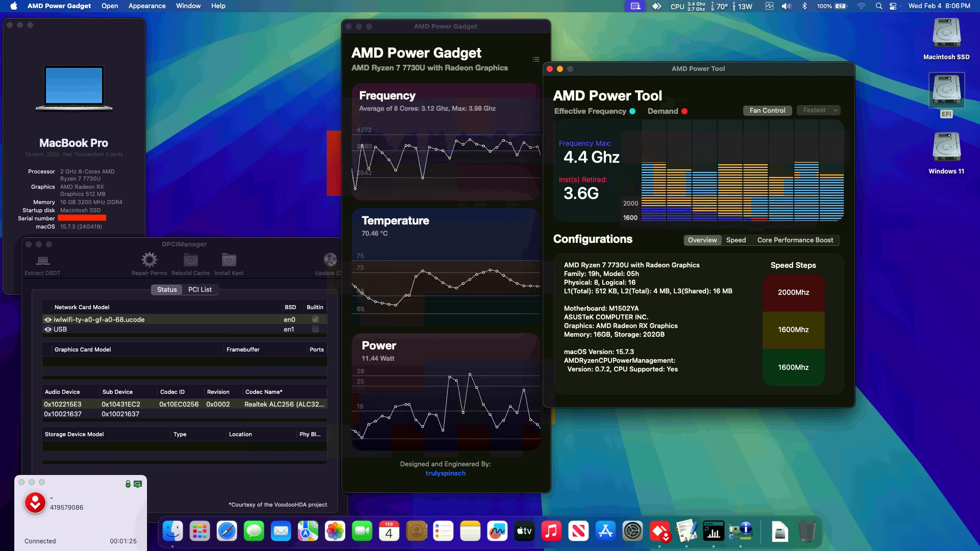The width and height of the screenshot is (980, 551).
Task: Open DPCIManager app in the Dock
Action: coord(741,532)
